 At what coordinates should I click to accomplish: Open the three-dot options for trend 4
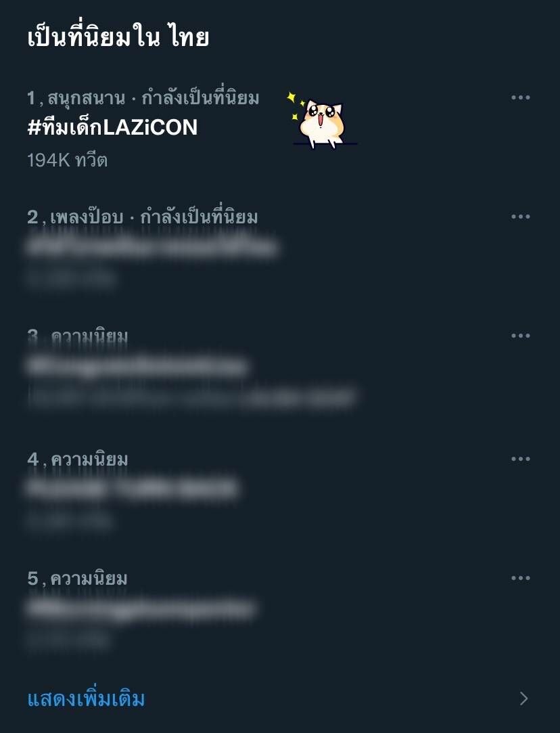[x=520, y=459]
